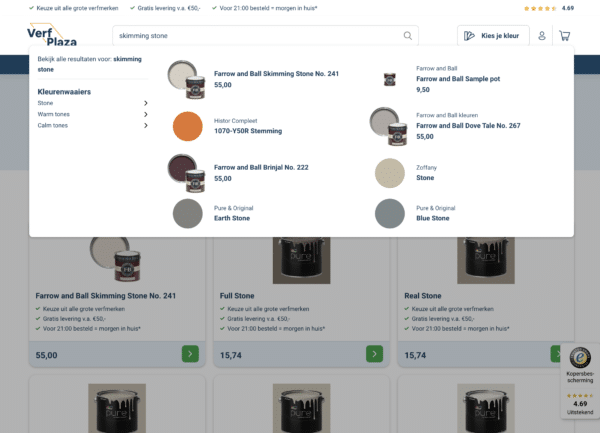Expand the Warm tones category
Screen dimensions: 600x433
point(145,114)
